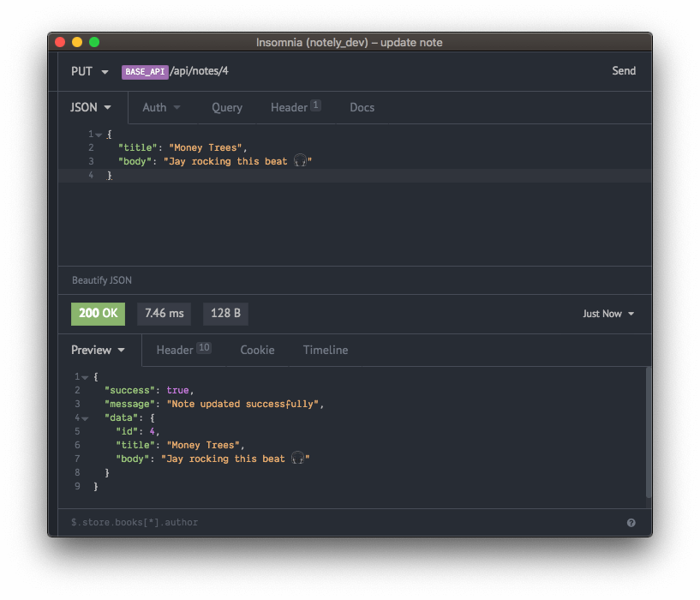Click Beautify JSON

(x=102, y=280)
